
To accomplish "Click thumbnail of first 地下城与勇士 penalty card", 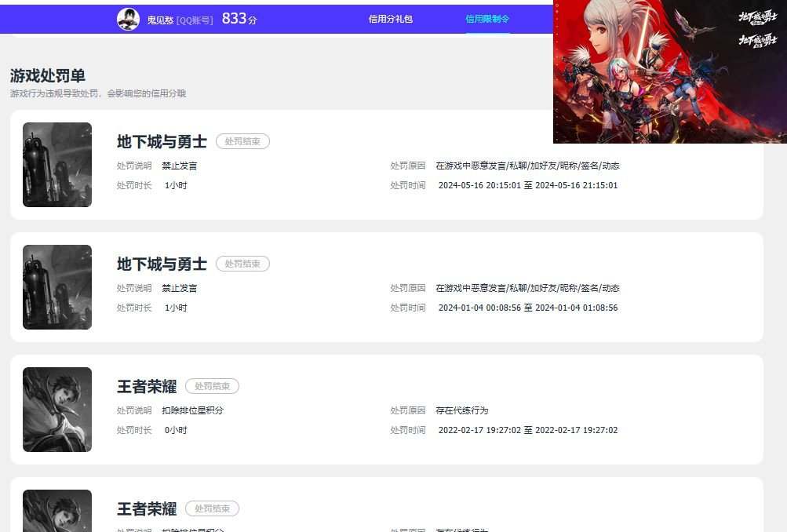I will (x=57, y=165).
